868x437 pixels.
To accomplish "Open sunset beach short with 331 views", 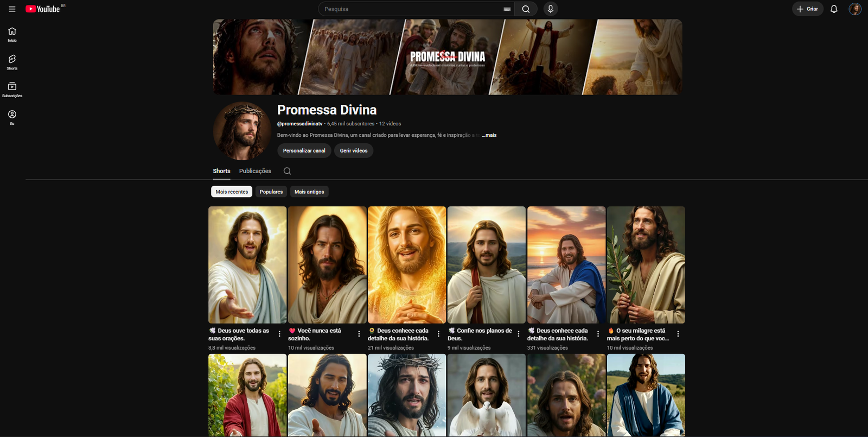I will pos(566,265).
